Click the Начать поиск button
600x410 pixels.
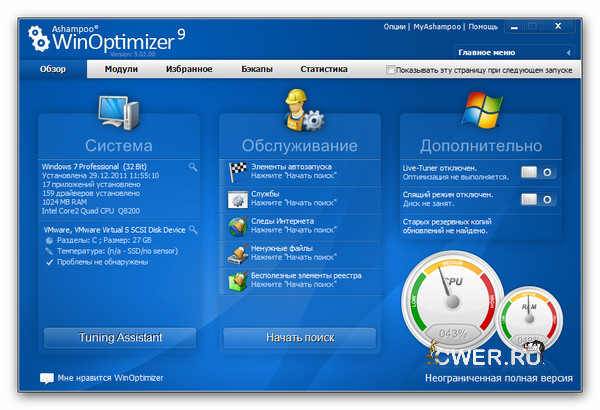(299, 337)
